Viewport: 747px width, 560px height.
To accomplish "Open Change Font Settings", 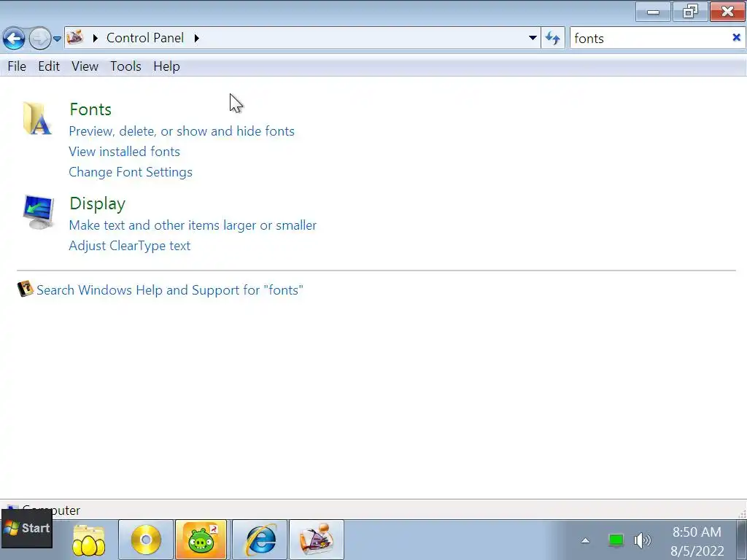I will click(x=131, y=172).
